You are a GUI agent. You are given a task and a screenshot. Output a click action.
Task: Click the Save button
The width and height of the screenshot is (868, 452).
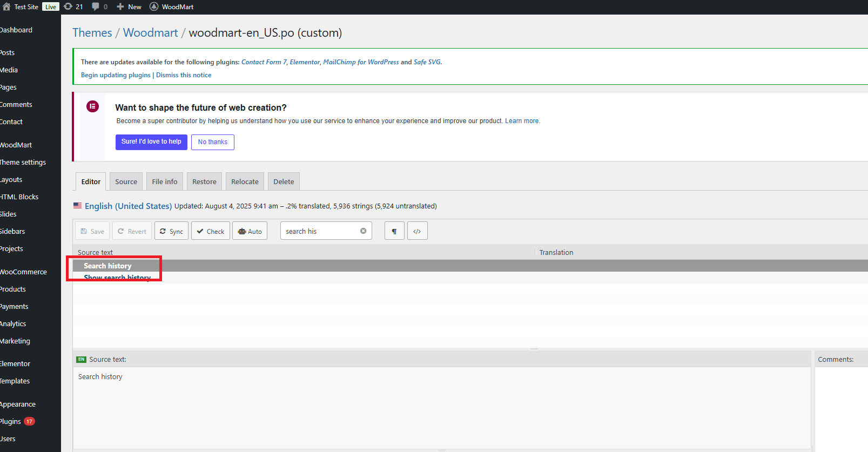tap(92, 231)
